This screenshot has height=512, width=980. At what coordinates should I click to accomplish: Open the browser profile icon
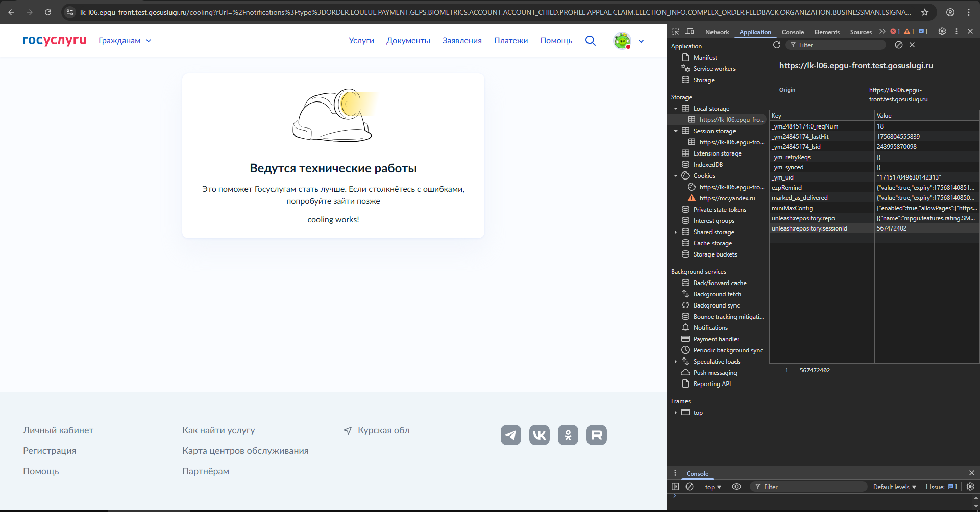pos(950,12)
